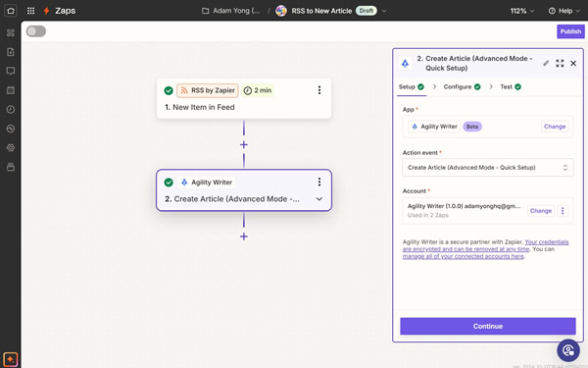Close the step editor panel

[573, 63]
